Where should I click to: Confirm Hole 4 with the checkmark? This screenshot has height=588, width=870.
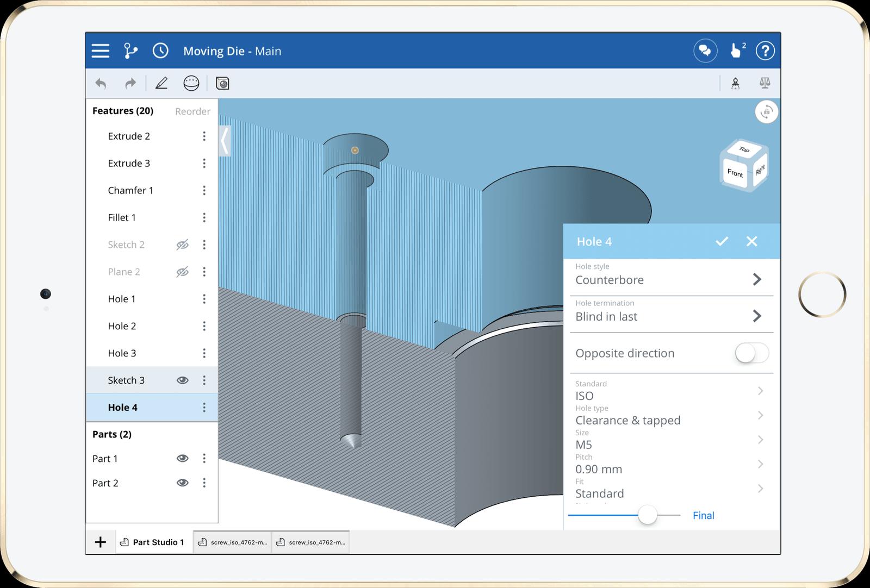(722, 241)
